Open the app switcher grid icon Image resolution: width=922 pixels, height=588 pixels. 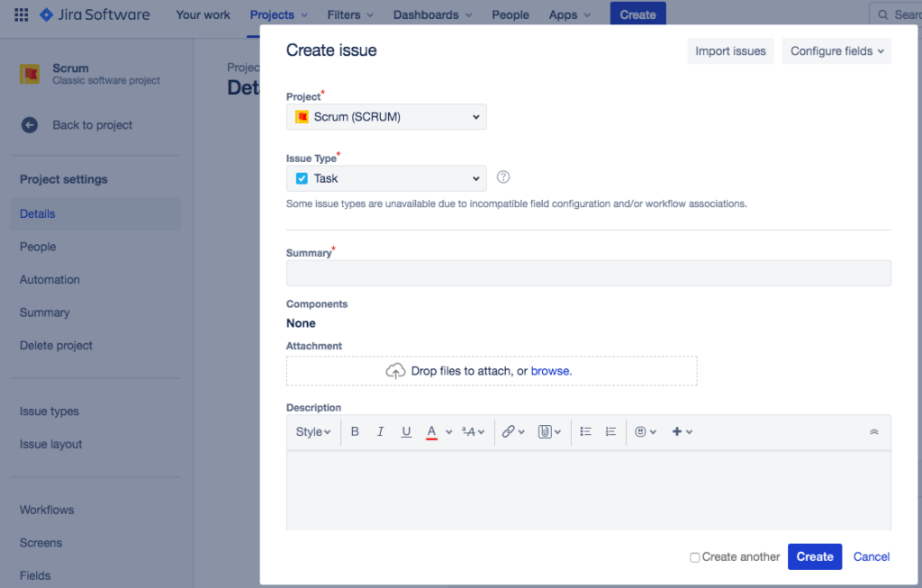[20, 14]
